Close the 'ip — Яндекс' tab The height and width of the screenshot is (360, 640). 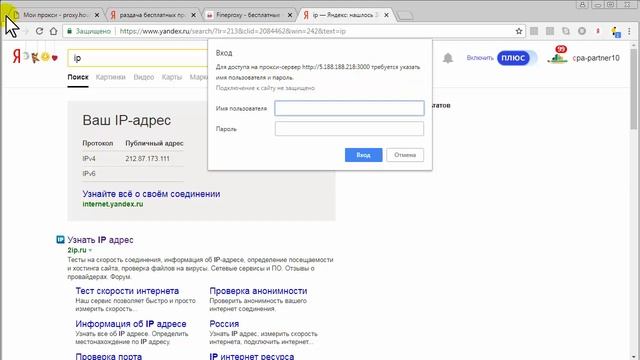pyautogui.click(x=386, y=15)
